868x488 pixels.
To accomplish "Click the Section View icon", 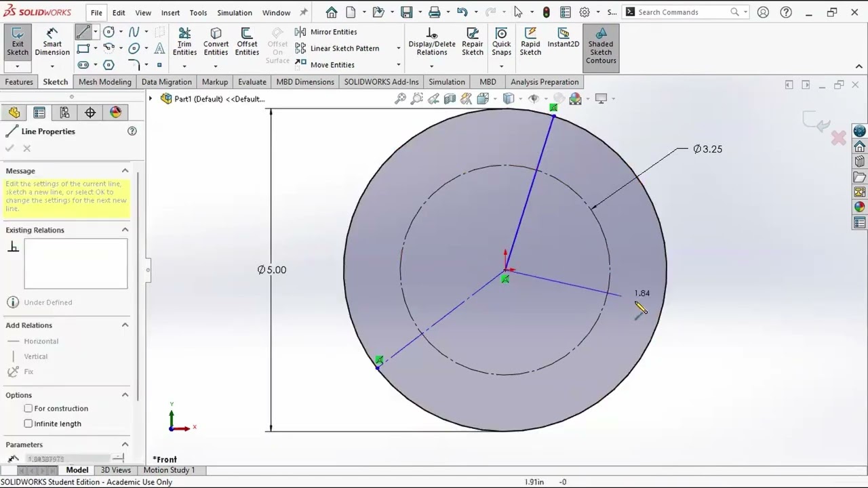I will [450, 99].
